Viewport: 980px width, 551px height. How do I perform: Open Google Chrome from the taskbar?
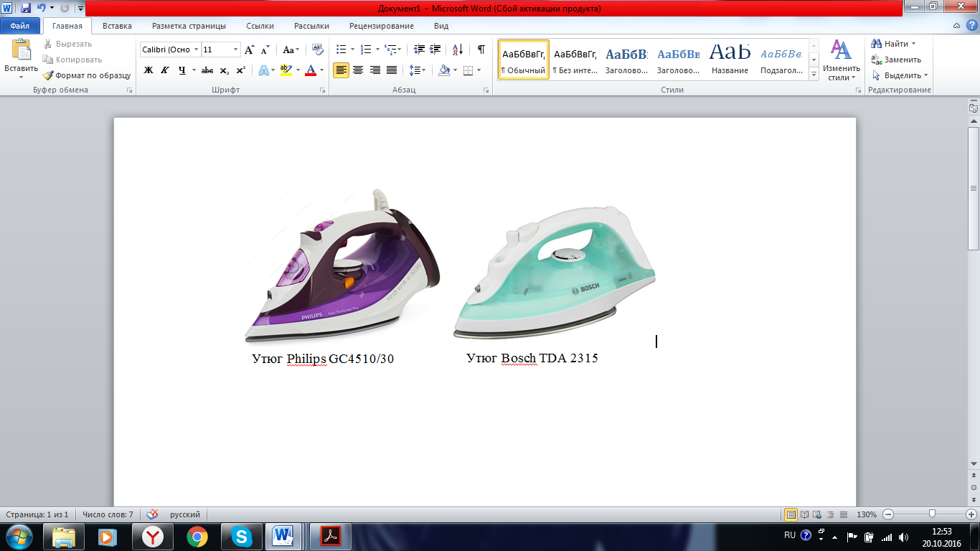pyautogui.click(x=197, y=537)
